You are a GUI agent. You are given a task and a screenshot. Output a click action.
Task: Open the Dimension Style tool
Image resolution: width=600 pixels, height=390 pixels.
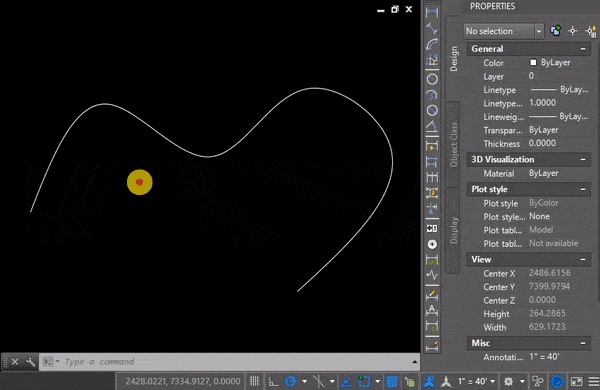pos(432,345)
